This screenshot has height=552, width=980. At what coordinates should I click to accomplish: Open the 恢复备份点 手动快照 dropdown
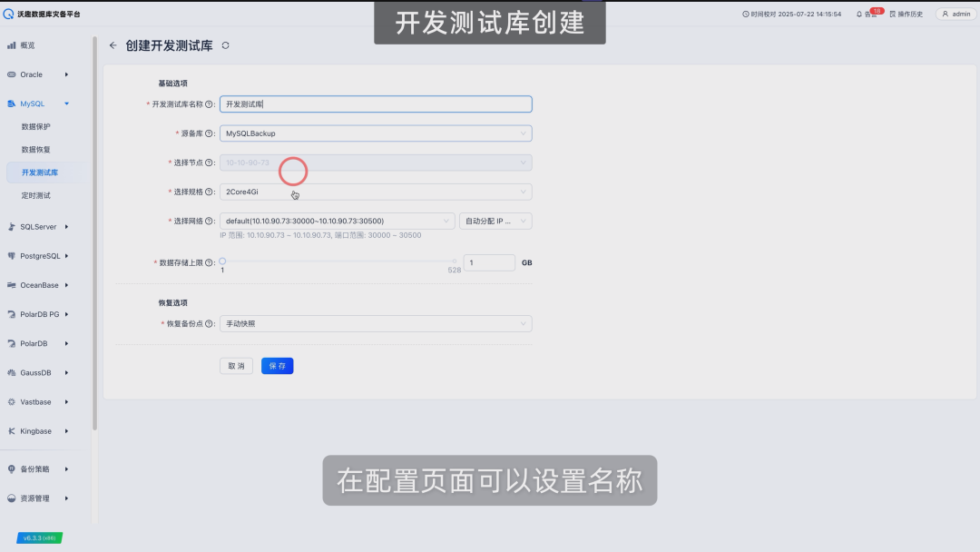click(x=376, y=323)
